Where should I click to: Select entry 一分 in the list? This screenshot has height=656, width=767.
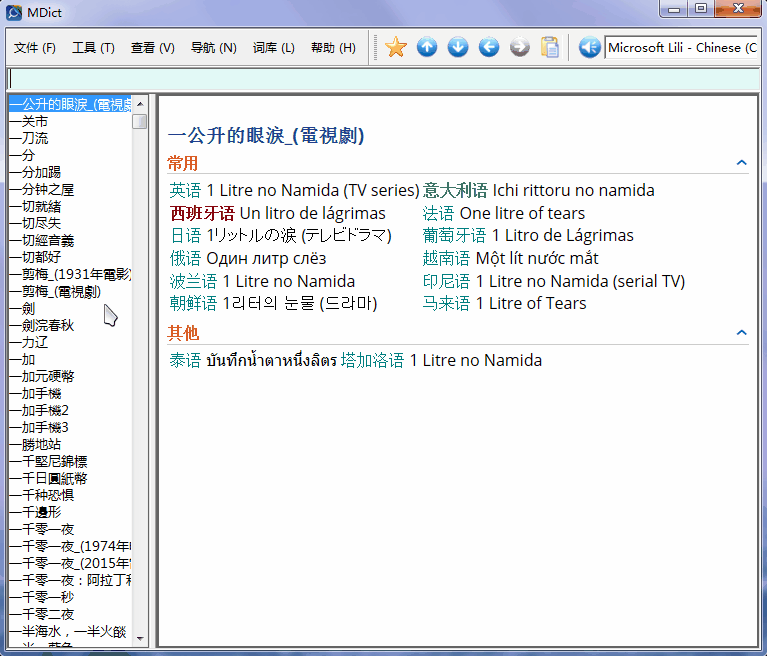pyautogui.click(x=22, y=155)
